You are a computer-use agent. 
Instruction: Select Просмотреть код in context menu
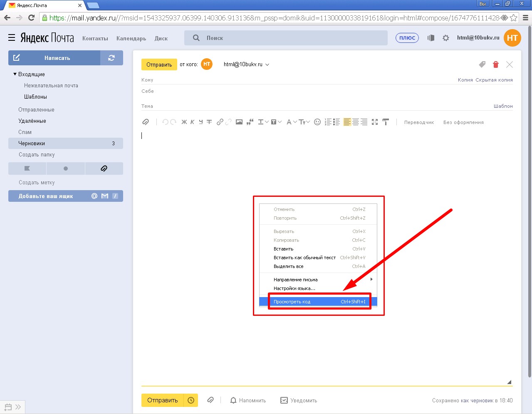(x=318, y=302)
